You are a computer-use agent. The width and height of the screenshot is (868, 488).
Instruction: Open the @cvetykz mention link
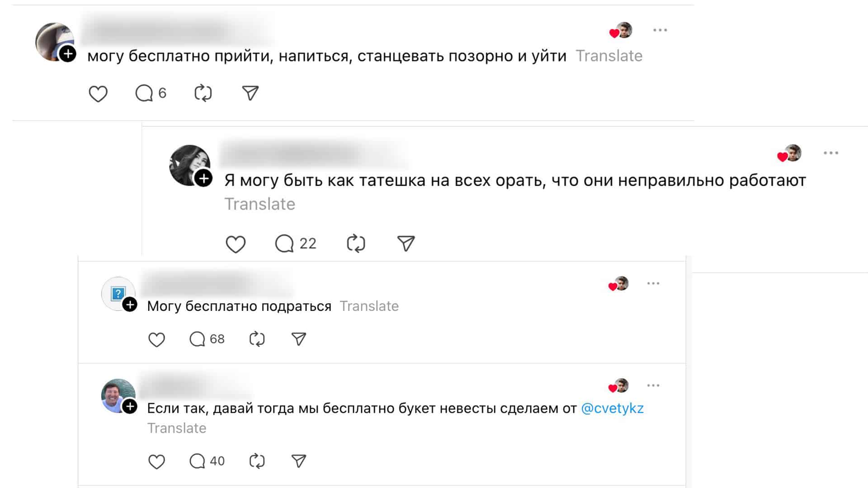tap(612, 408)
